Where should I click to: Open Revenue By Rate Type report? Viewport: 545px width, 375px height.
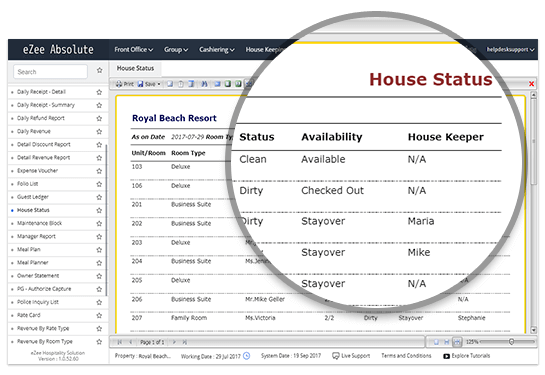(x=43, y=328)
